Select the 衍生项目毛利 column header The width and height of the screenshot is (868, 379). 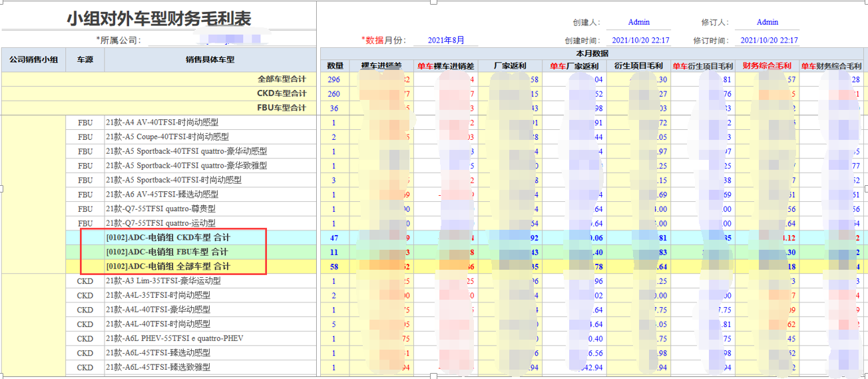click(638, 66)
